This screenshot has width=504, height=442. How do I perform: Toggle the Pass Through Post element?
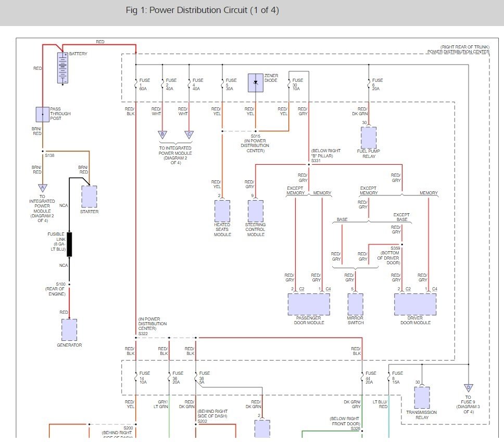[x=42, y=114]
